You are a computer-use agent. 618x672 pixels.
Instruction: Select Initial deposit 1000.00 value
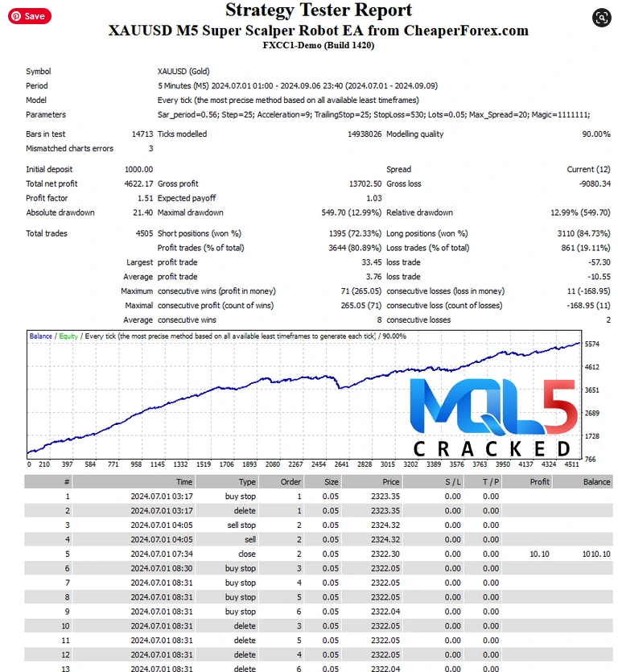[139, 169]
